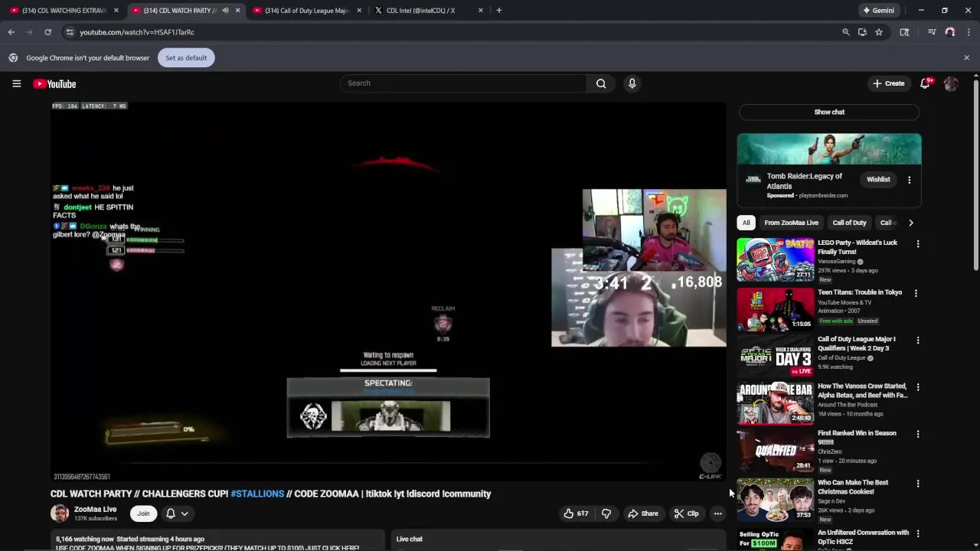Open a new browser tab
Screen dimensions: 980x551
pos(498,11)
